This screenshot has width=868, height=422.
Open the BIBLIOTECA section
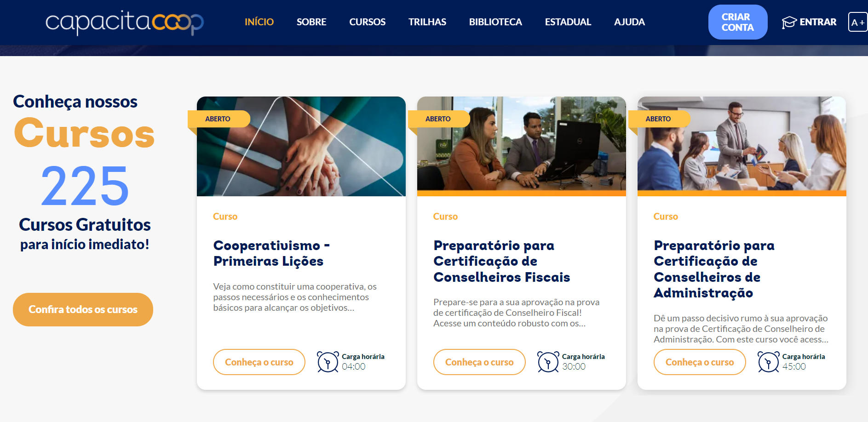click(x=495, y=22)
